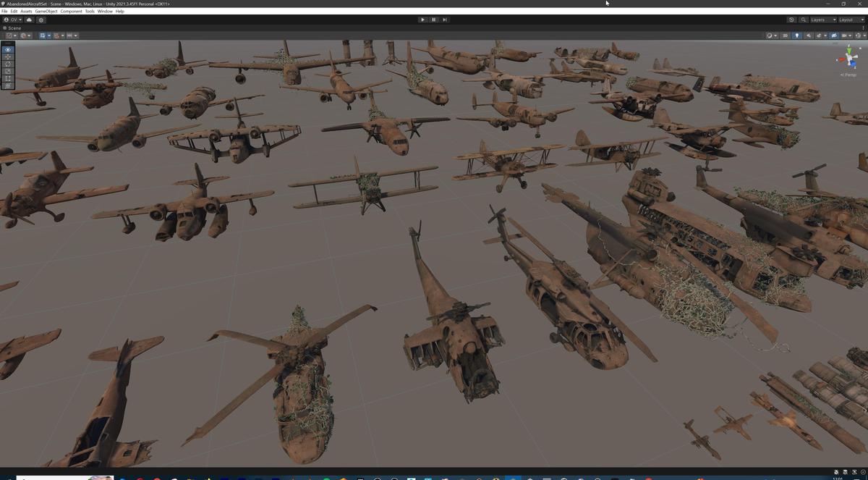Open the draw mode (Shaded) dropdown

(x=771, y=35)
